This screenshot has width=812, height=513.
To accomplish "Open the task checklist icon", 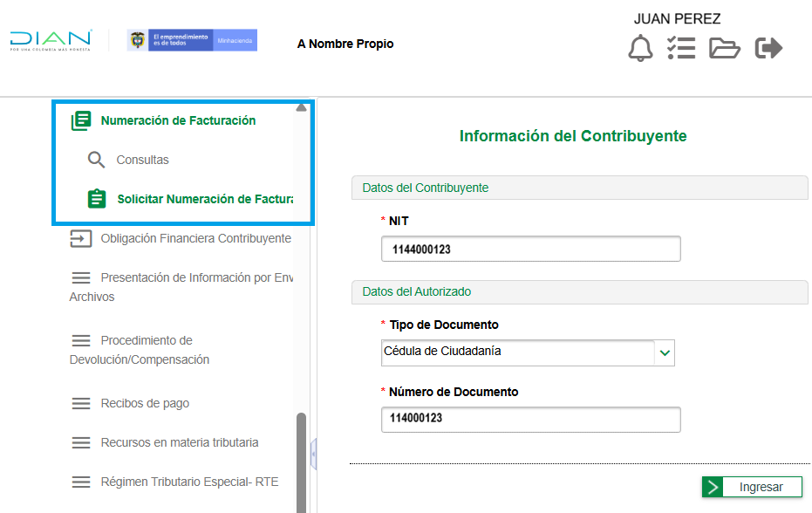I will click(x=681, y=48).
